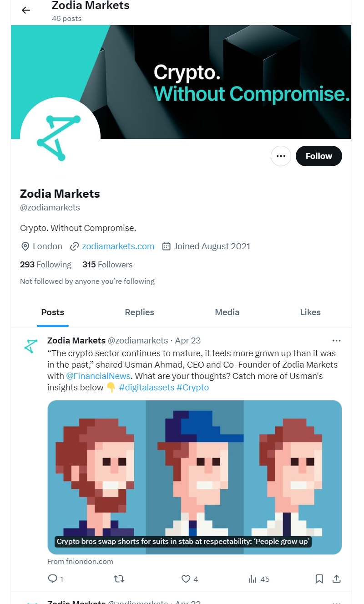The width and height of the screenshot is (364, 604).
Task: Open the zodiamarkets.com website link
Action: click(x=118, y=246)
